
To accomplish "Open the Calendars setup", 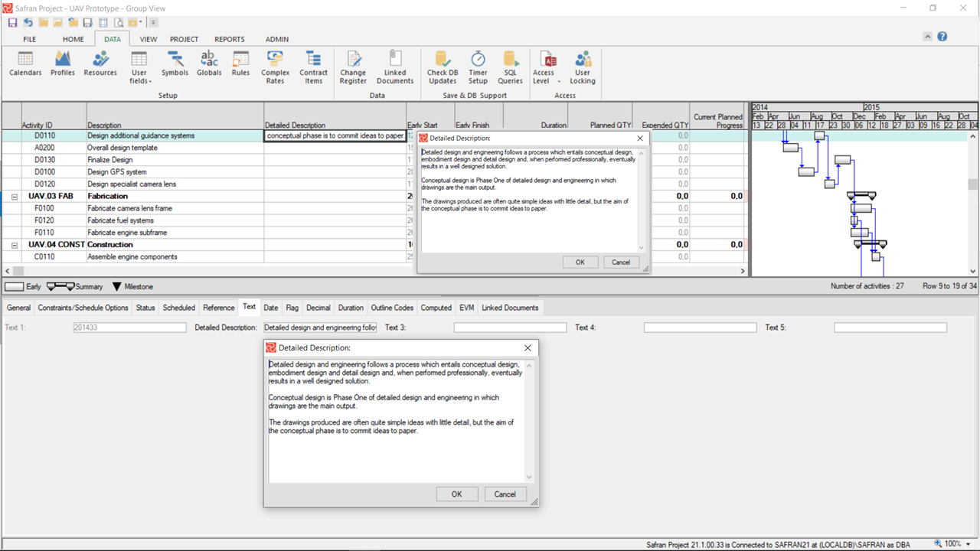I will coord(25,64).
